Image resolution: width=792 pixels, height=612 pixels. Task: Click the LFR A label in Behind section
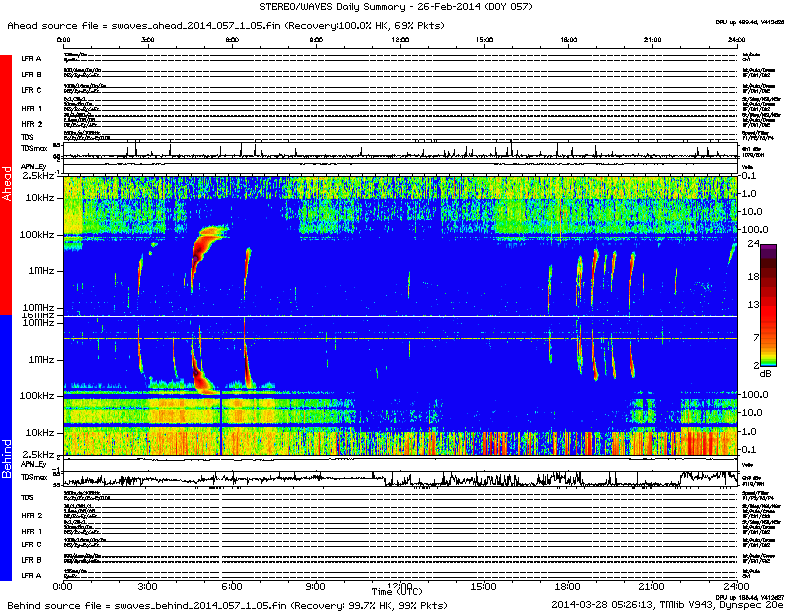pos(31,576)
